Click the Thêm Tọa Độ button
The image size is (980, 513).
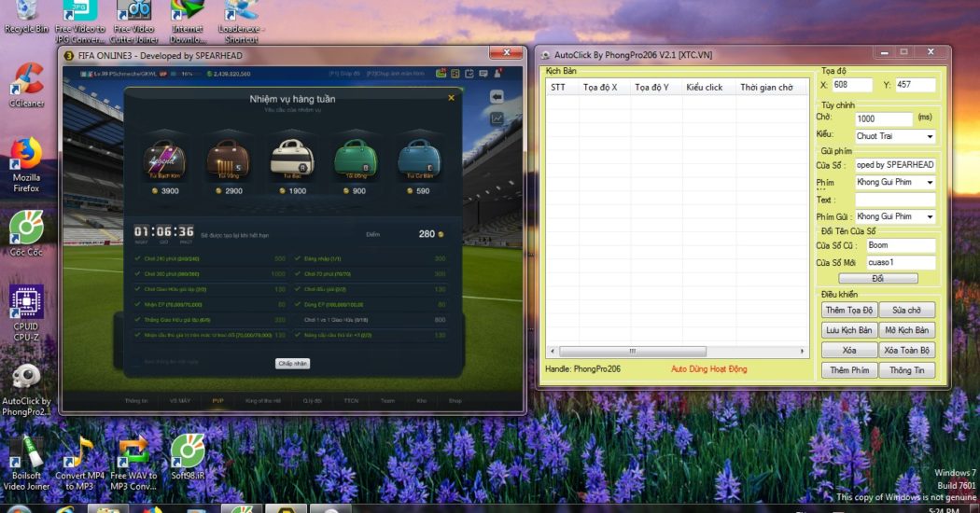(x=848, y=310)
